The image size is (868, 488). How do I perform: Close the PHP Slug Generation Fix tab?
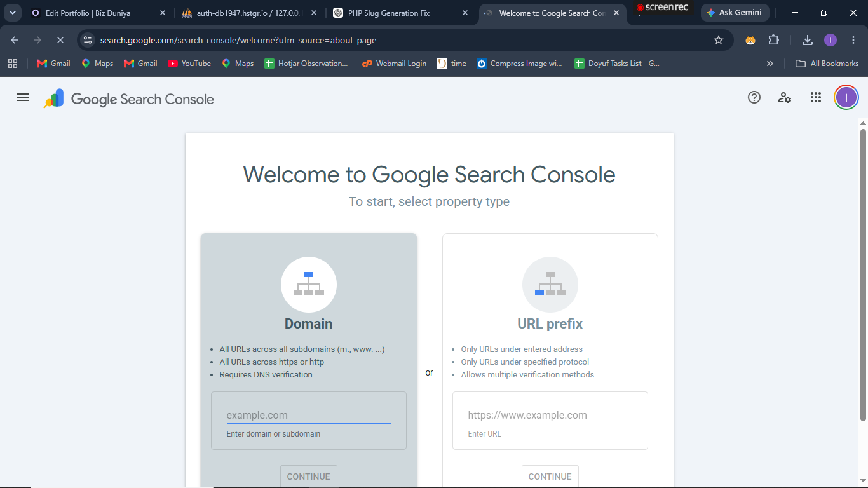point(465,13)
